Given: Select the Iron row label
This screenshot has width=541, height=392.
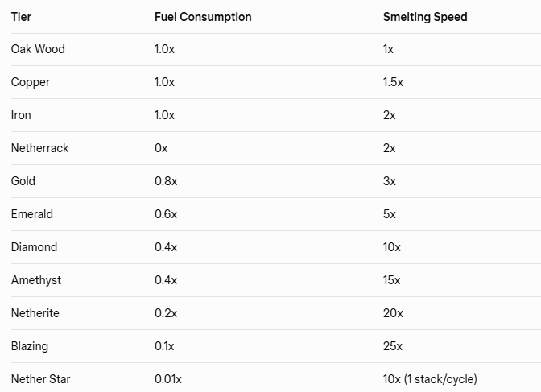Looking at the screenshot, I should 21,115.
